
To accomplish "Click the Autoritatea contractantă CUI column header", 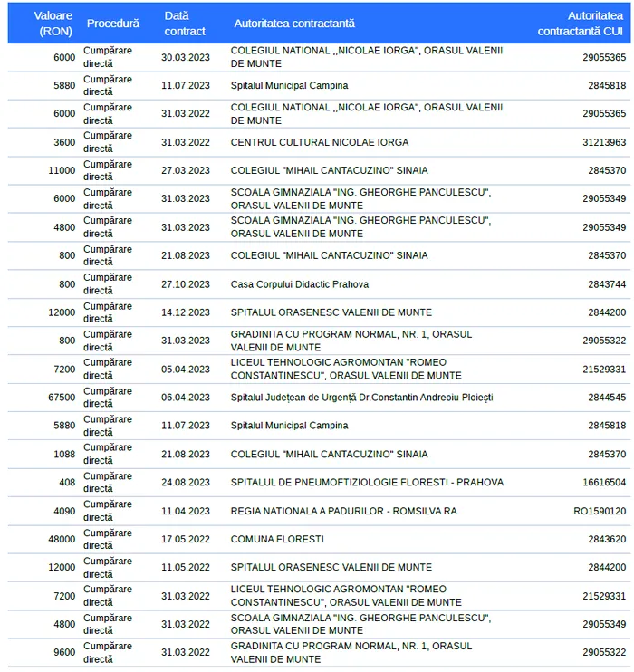I will (x=581, y=24).
